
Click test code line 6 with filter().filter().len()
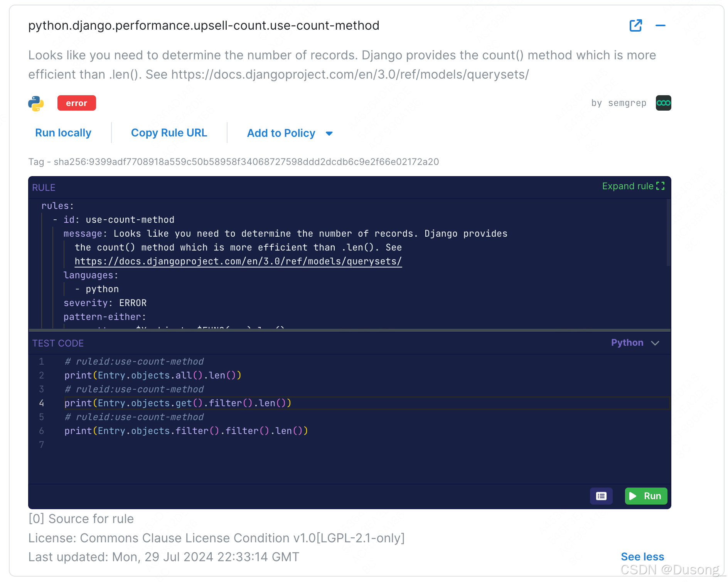point(186,431)
